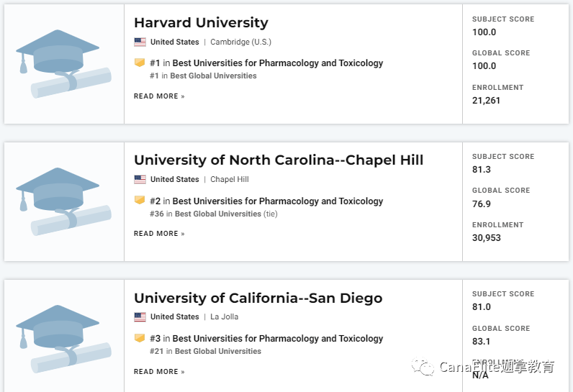The height and width of the screenshot is (392, 573).
Task: Click Harvard University graduation cap thumbnail
Action: (63, 64)
